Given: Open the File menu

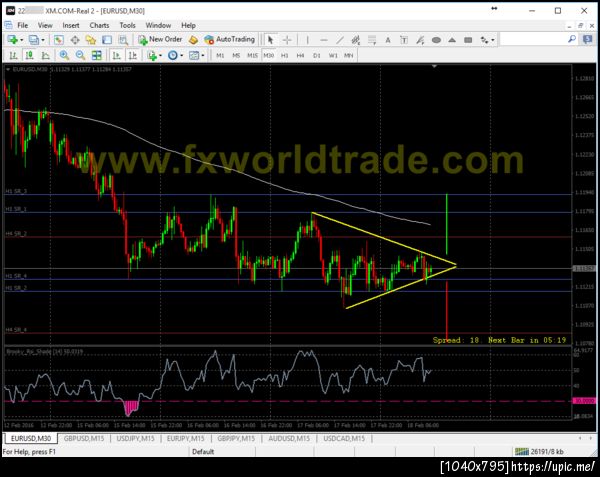Looking at the screenshot, I should [23, 25].
